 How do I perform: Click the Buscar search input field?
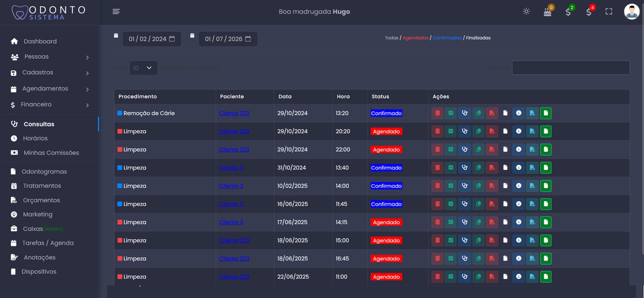pos(571,68)
